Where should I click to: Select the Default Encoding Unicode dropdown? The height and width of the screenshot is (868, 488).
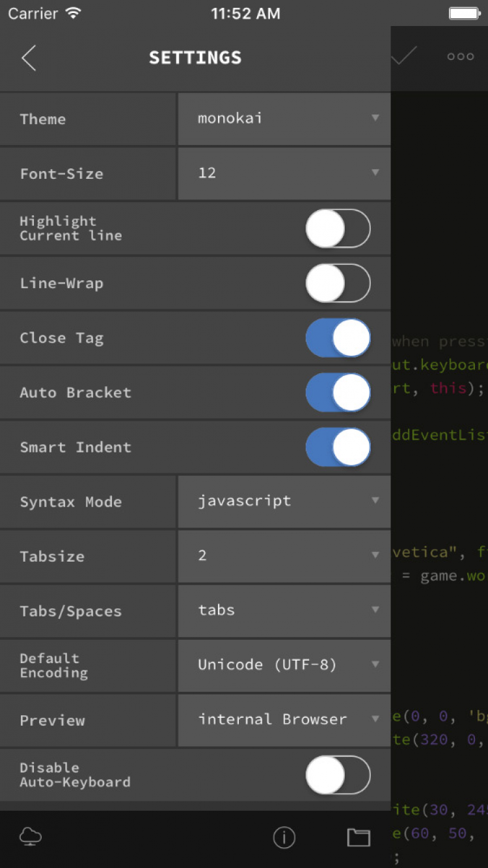pos(284,665)
